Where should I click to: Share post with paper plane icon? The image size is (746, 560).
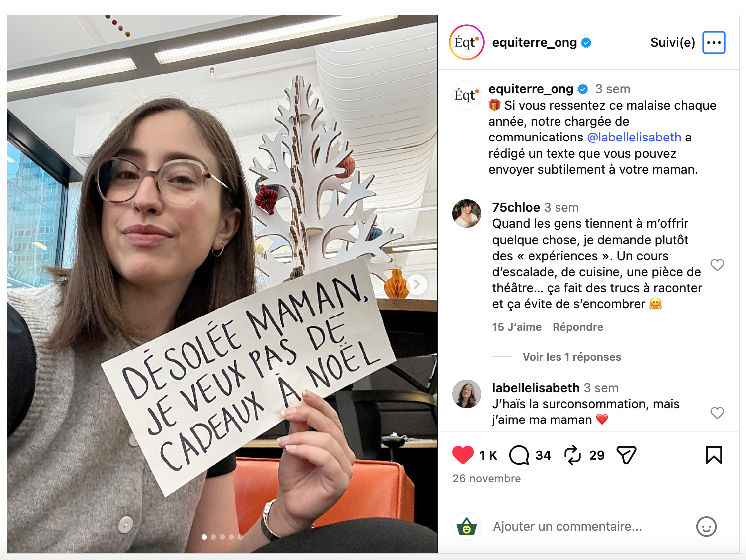[x=626, y=455]
